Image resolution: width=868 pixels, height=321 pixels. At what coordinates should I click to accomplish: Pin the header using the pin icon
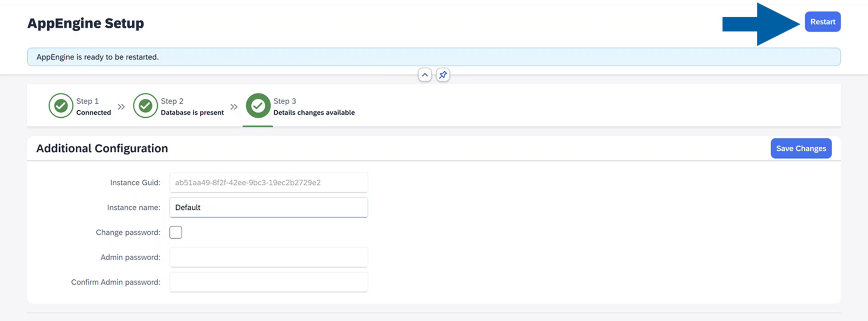pos(443,75)
